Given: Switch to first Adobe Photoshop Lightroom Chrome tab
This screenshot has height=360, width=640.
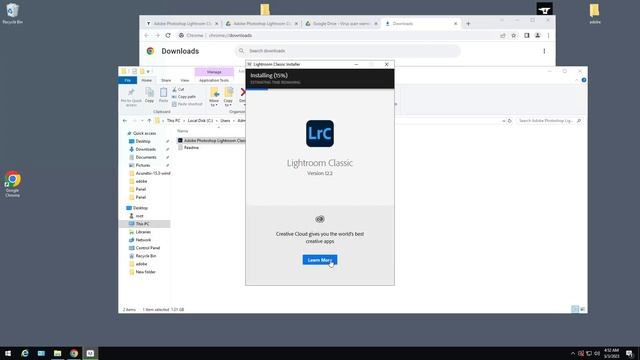Looking at the screenshot, I should (182, 24).
